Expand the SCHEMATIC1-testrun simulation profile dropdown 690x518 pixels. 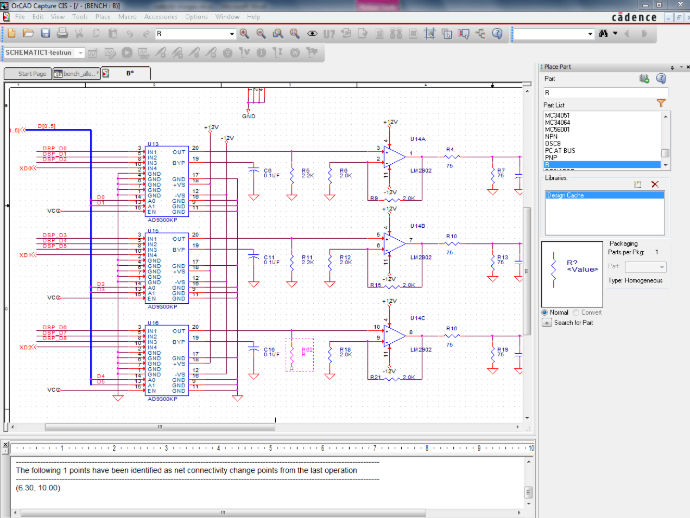coord(80,53)
